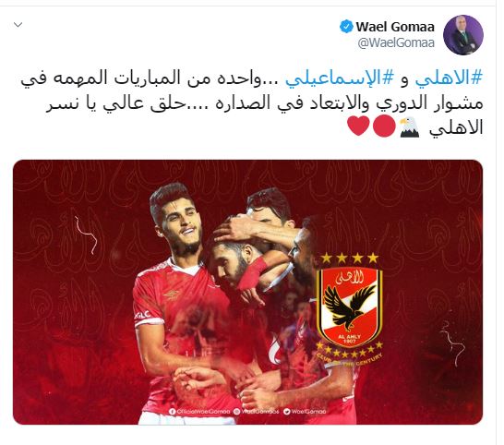The height and width of the screenshot is (445, 504).
Task: Click the Al Ahly club crest logo
Action: pyautogui.click(x=350, y=307)
